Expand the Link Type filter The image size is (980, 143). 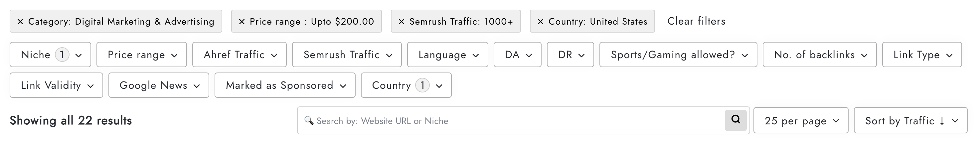(x=922, y=55)
